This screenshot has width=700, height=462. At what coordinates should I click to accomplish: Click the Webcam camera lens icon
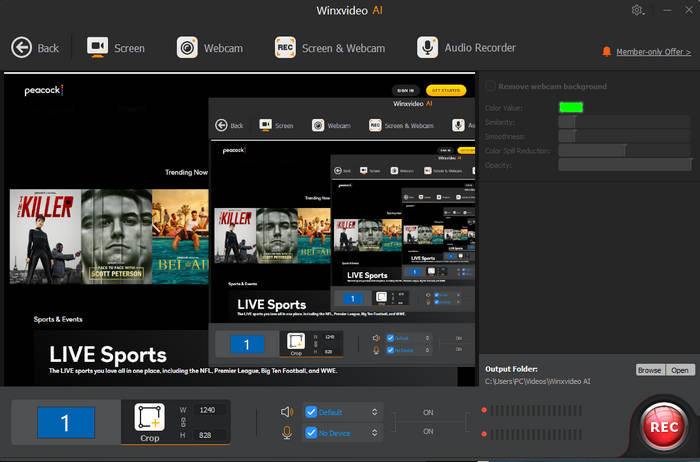point(187,47)
